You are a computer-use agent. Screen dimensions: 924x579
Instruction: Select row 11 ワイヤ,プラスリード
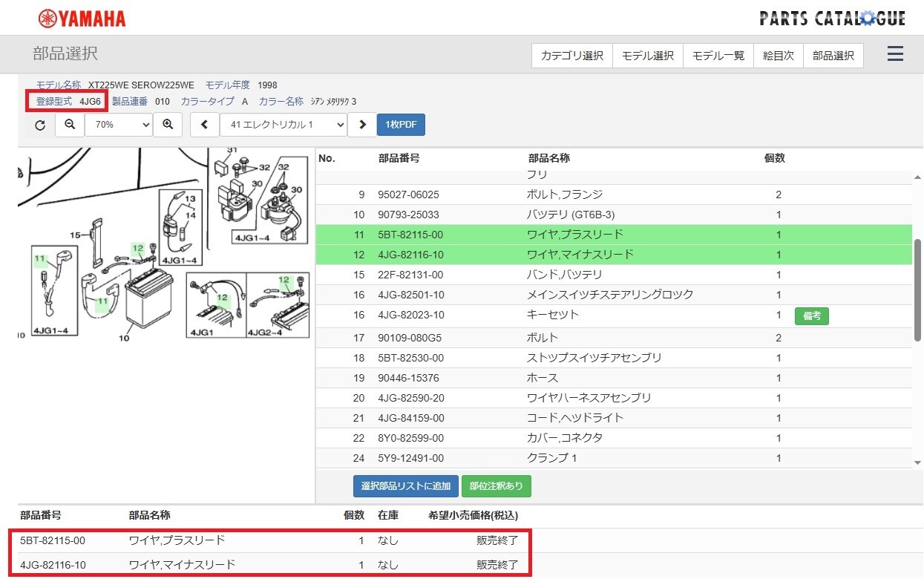pyautogui.click(x=614, y=235)
